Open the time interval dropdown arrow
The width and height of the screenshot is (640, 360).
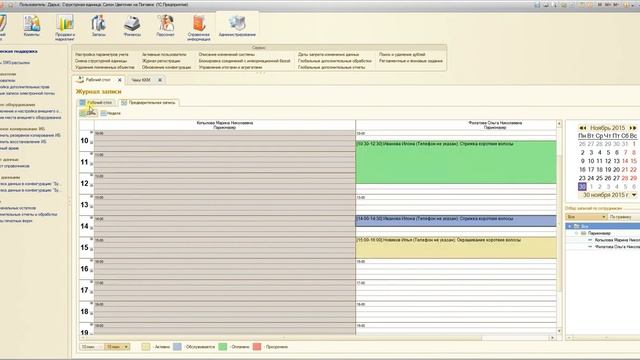click(x=126, y=347)
